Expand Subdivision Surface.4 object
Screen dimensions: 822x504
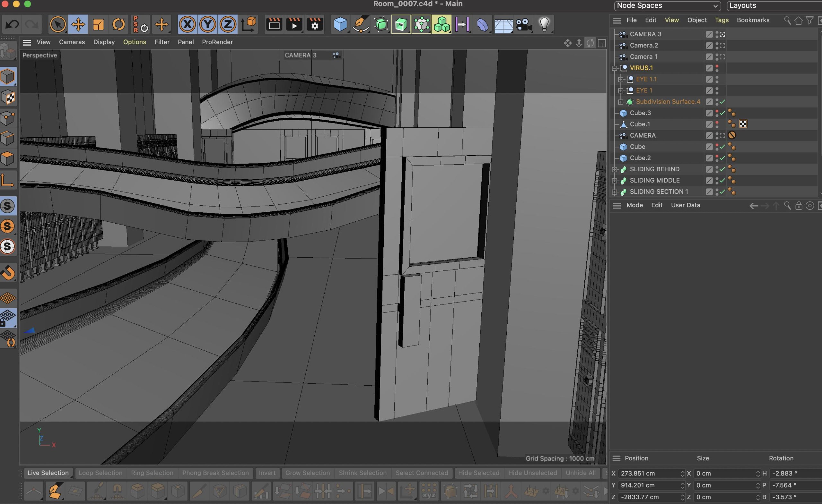coord(620,102)
